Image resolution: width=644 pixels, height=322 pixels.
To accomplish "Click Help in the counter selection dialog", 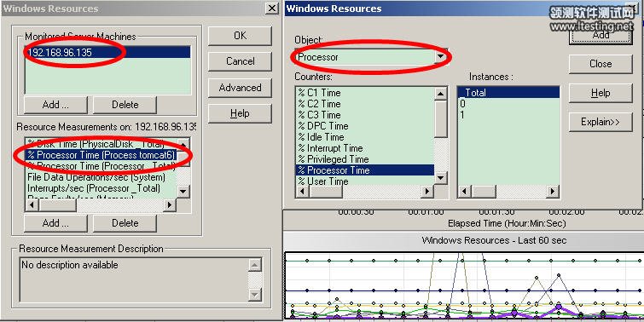I will (600, 93).
